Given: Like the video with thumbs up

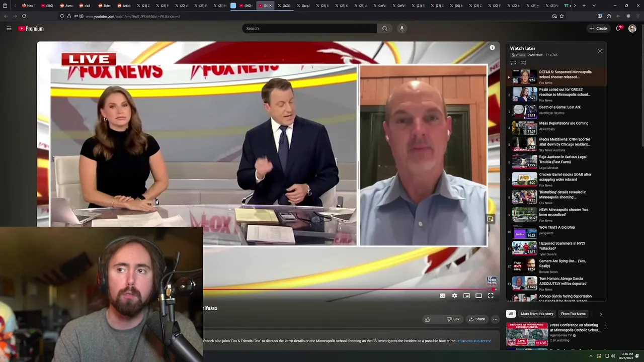Looking at the screenshot, I should click(x=428, y=319).
